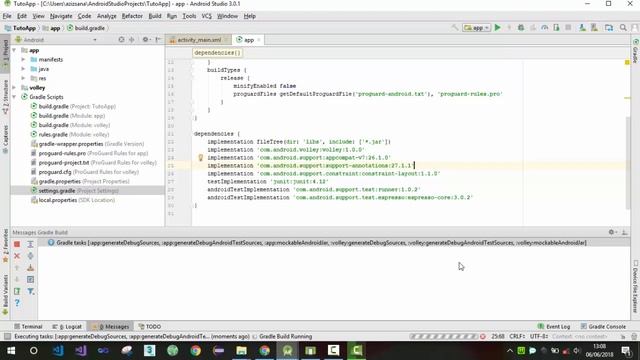This screenshot has height=360, width=640.
Task: Click the stop square icon in the top toolbar
Action: coord(568,28)
